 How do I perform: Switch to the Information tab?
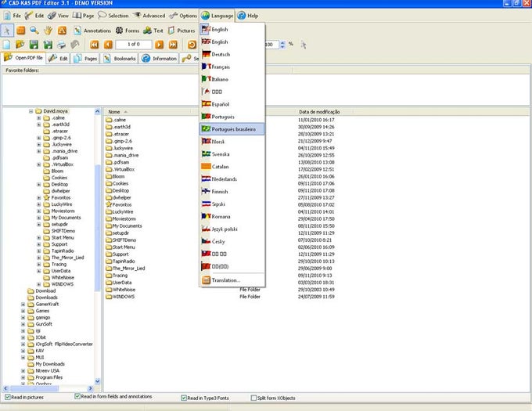pos(159,59)
